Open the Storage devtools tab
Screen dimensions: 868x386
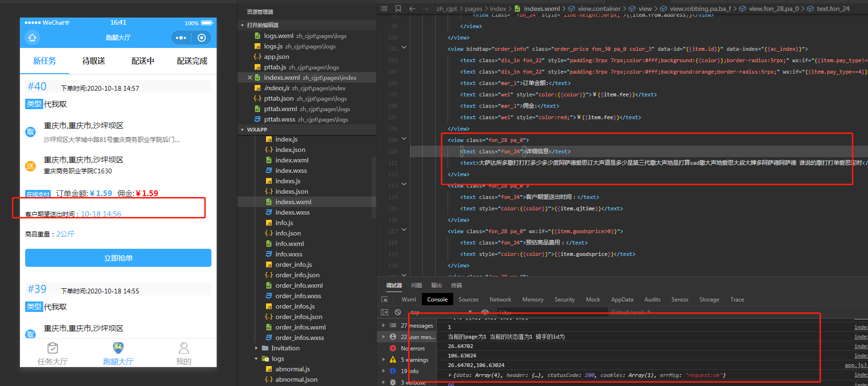click(x=709, y=300)
